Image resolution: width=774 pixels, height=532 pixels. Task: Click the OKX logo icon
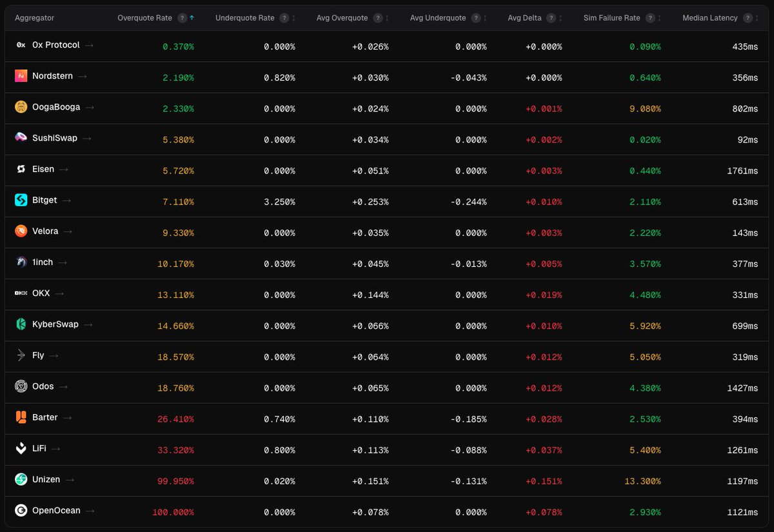click(21, 293)
